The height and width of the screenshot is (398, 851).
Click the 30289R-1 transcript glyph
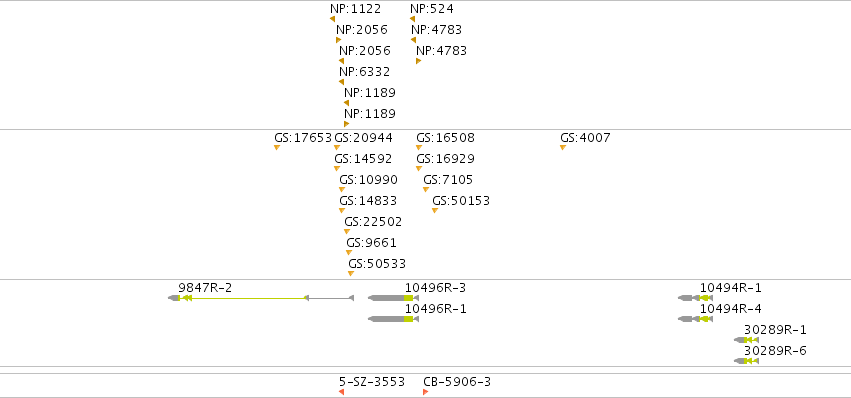(746, 340)
